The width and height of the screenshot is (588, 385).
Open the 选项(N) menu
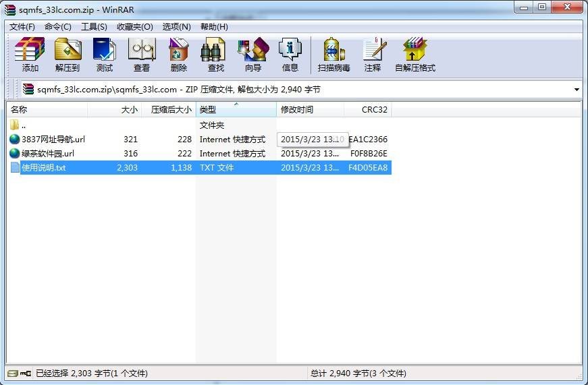177,26
